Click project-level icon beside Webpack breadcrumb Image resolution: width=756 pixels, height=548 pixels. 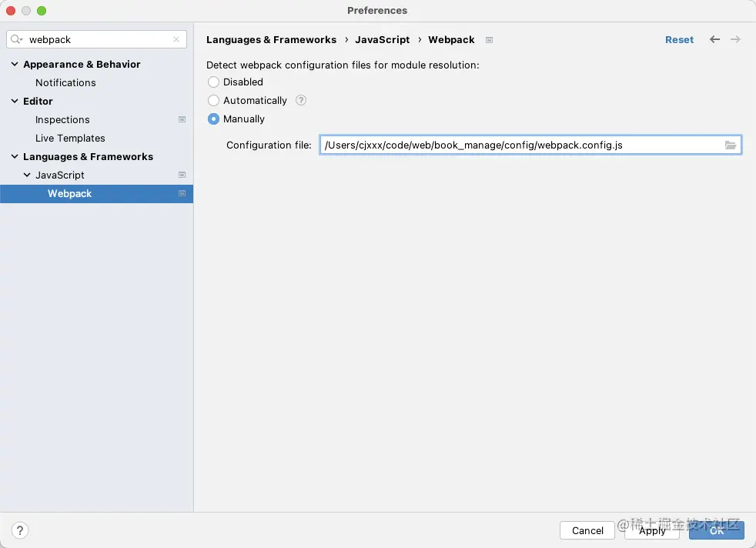(x=489, y=40)
